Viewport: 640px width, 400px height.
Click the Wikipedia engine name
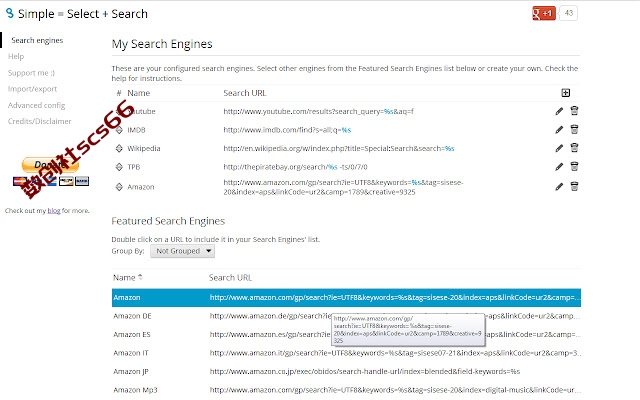(x=144, y=148)
